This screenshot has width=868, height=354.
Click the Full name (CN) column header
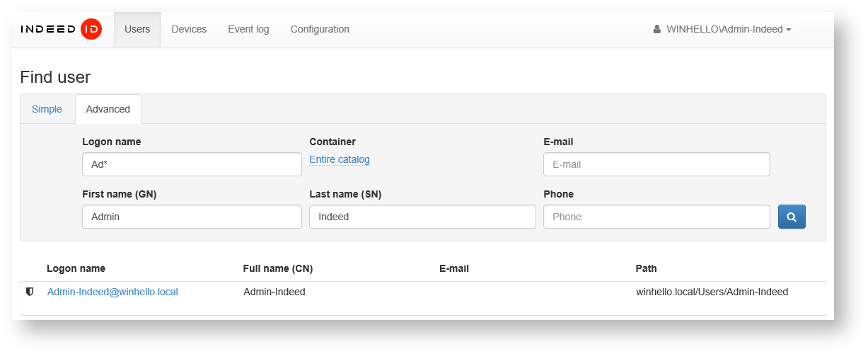(277, 268)
